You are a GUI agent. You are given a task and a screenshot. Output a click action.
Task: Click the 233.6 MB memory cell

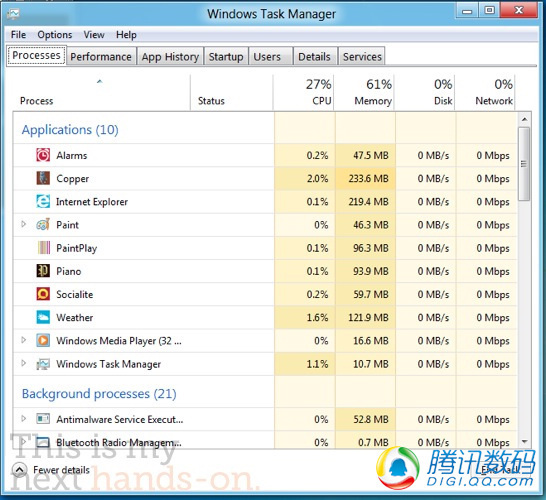pos(366,178)
